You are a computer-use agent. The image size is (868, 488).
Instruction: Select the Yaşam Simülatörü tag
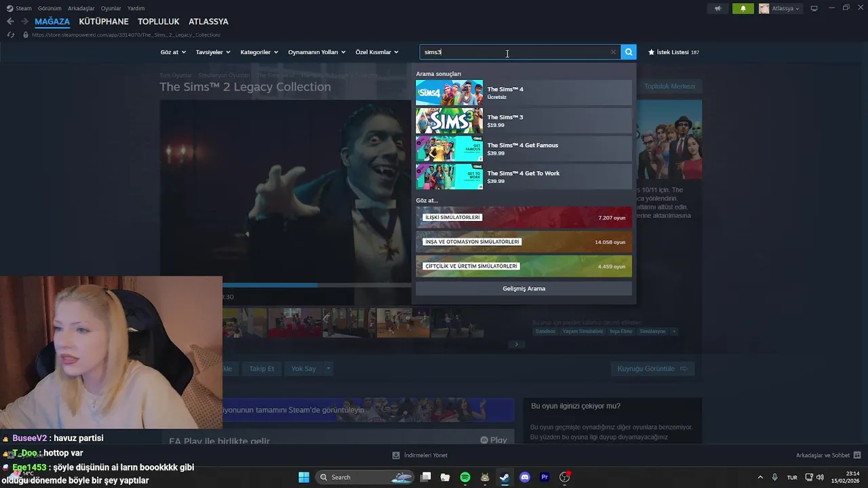click(x=582, y=331)
